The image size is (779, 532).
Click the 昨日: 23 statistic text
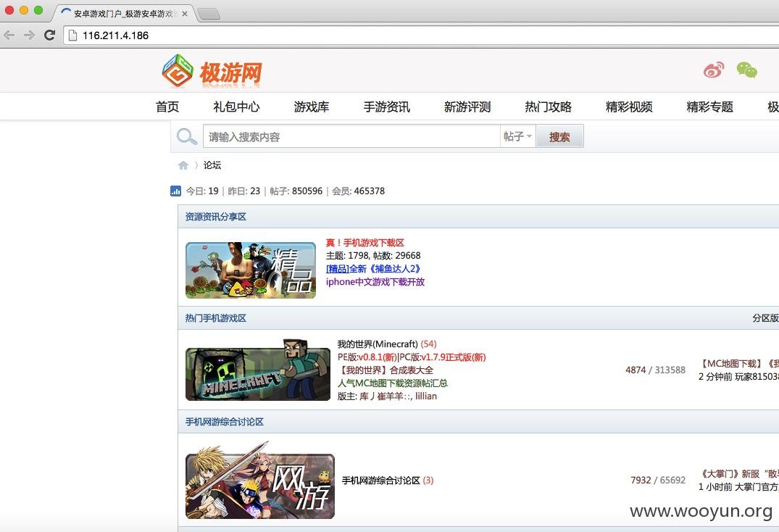pyautogui.click(x=244, y=191)
